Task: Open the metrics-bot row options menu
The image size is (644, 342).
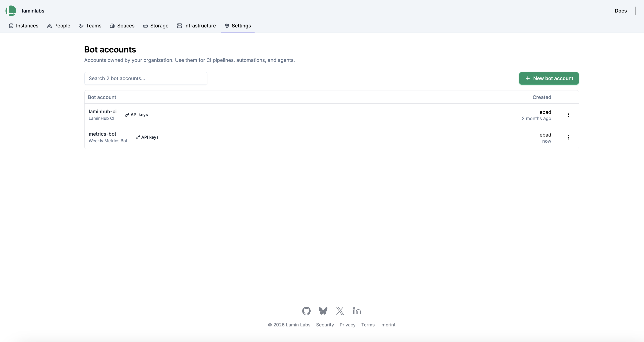Action: pyautogui.click(x=568, y=137)
